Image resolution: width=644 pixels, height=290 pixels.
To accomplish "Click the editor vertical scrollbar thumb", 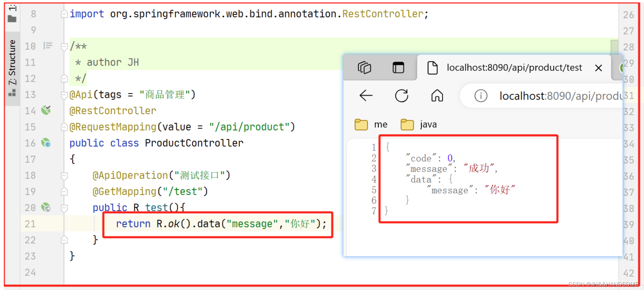I will tap(614, 47).
